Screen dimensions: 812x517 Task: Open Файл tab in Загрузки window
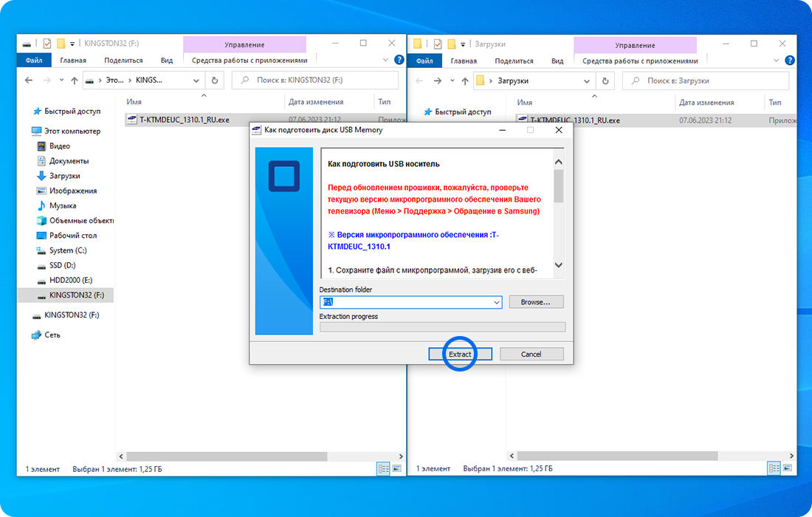click(x=424, y=61)
